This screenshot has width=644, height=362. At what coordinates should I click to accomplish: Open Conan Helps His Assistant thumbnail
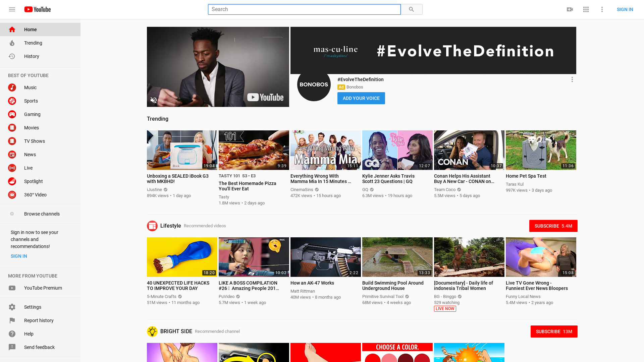point(469,150)
